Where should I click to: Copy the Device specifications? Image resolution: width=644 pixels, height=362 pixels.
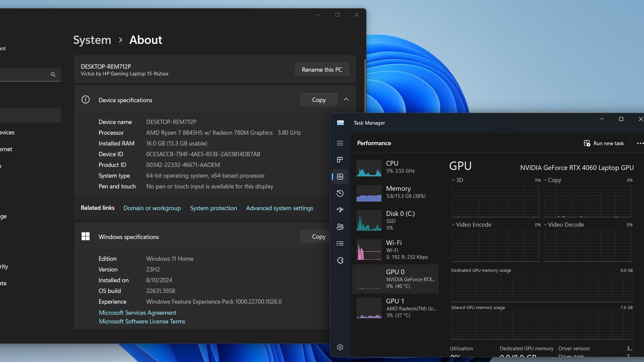pyautogui.click(x=319, y=100)
